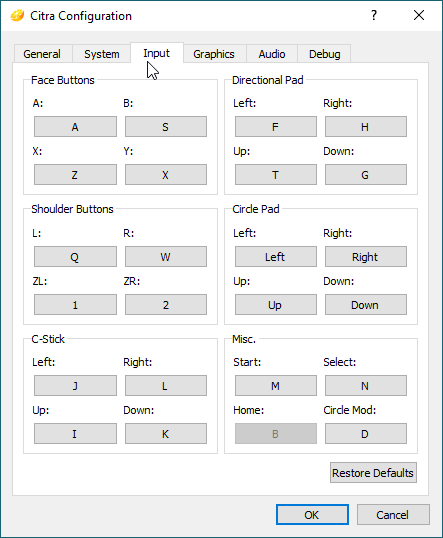Viewport: 443px width, 538px height.
Task: Change the ZR binding set to 2
Action: point(166,304)
